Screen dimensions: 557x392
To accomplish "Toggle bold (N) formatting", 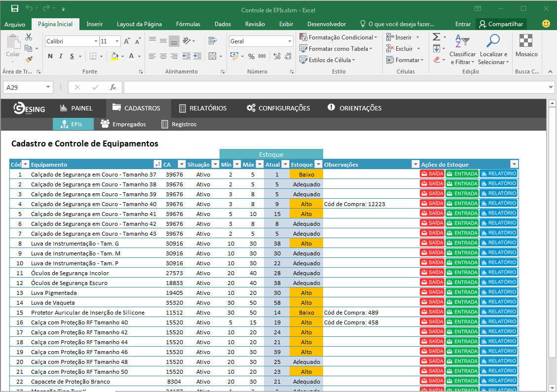I will [x=50, y=56].
